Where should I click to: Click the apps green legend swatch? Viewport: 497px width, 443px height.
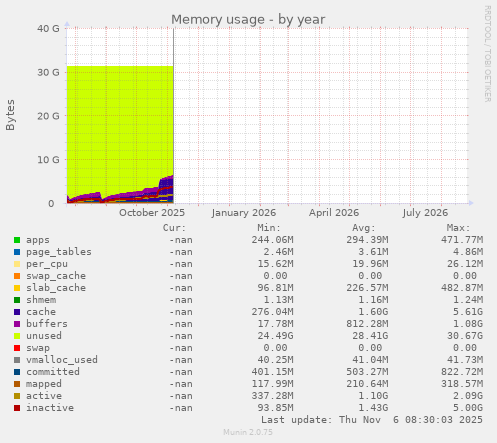click(17, 240)
